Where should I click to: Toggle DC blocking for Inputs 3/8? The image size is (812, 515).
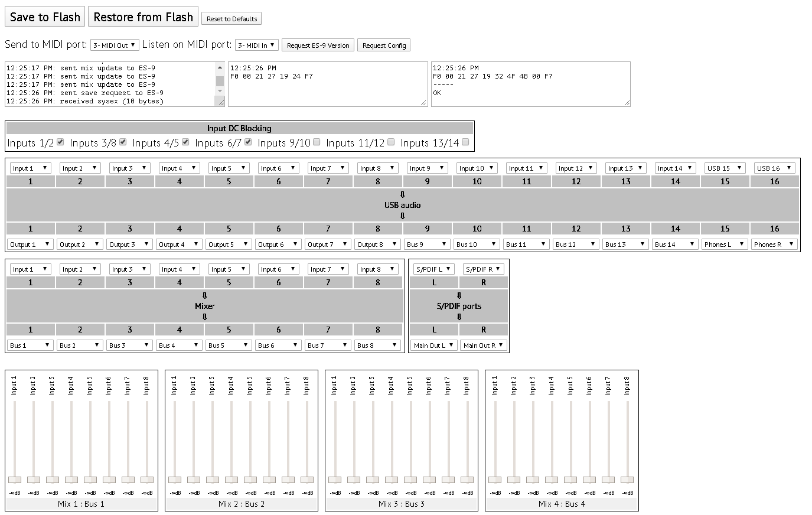pyautogui.click(x=123, y=142)
